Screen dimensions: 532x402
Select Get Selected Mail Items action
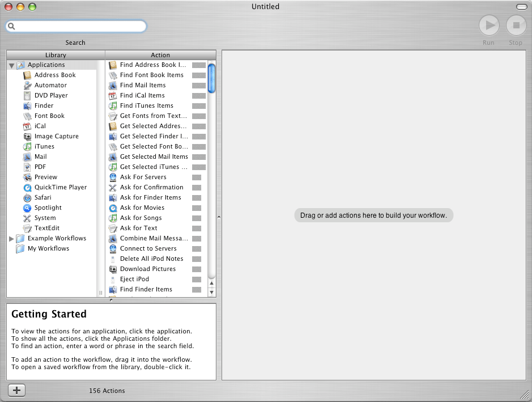coord(157,156)
